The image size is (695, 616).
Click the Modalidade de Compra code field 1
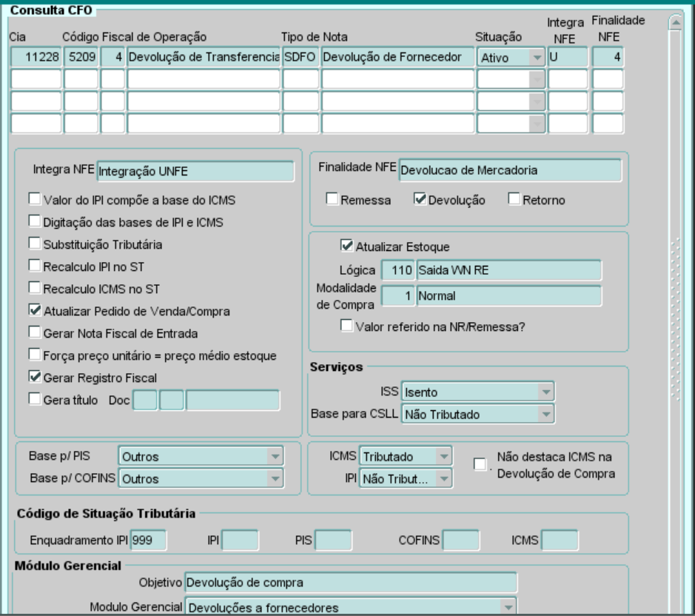398,296
